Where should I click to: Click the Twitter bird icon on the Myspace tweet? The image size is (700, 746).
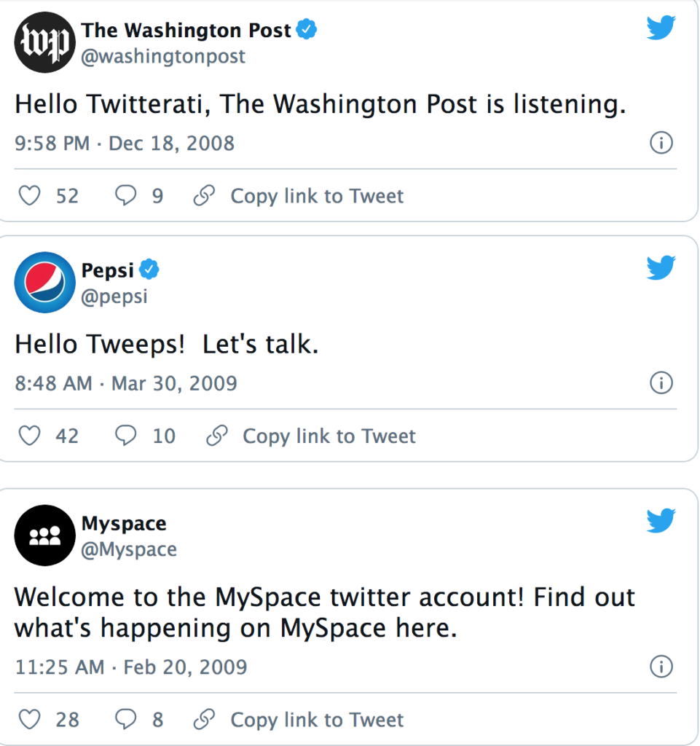tap(661, 521)
